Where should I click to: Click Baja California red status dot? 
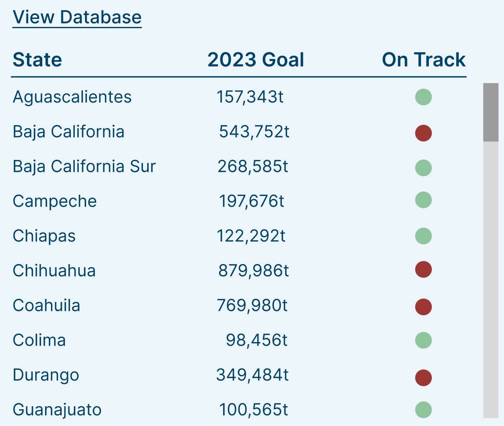coord(423,133)
